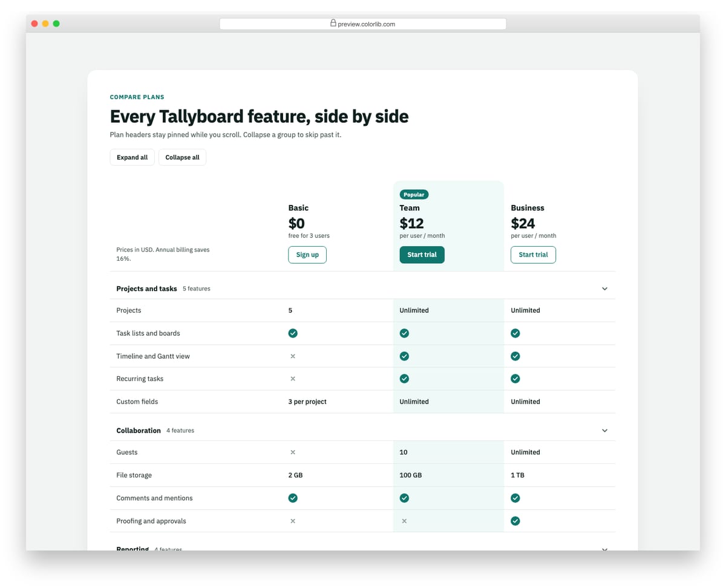Click Business checkmark for Task lists and boards
726x588 pixels.
515,333
